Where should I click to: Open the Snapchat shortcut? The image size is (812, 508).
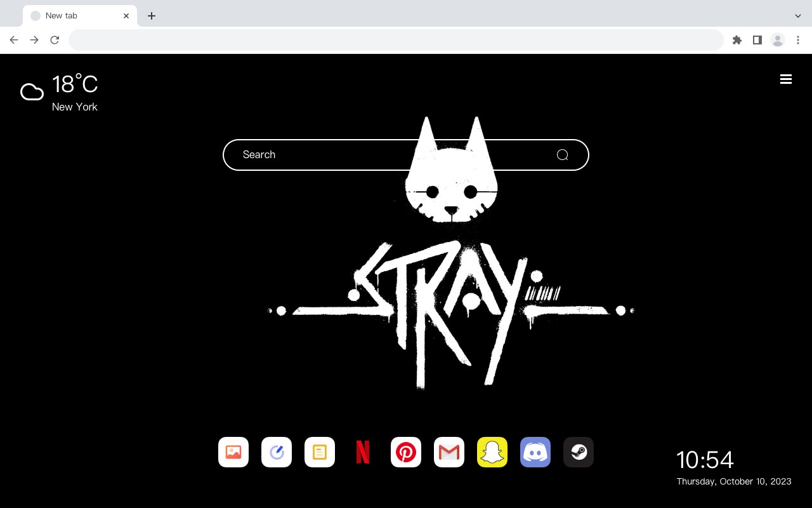click(492, 452)
